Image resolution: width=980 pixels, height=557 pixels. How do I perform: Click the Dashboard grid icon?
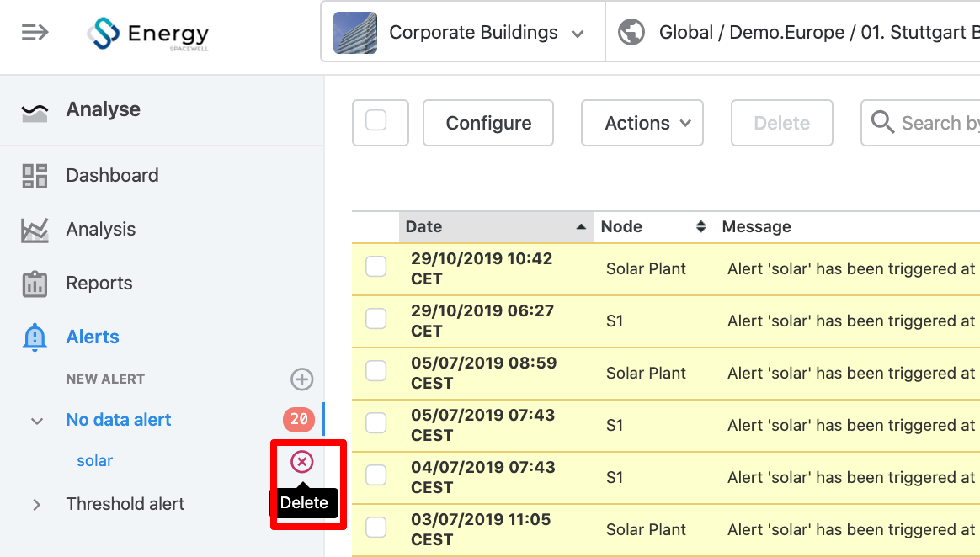[x=35, y=176]
